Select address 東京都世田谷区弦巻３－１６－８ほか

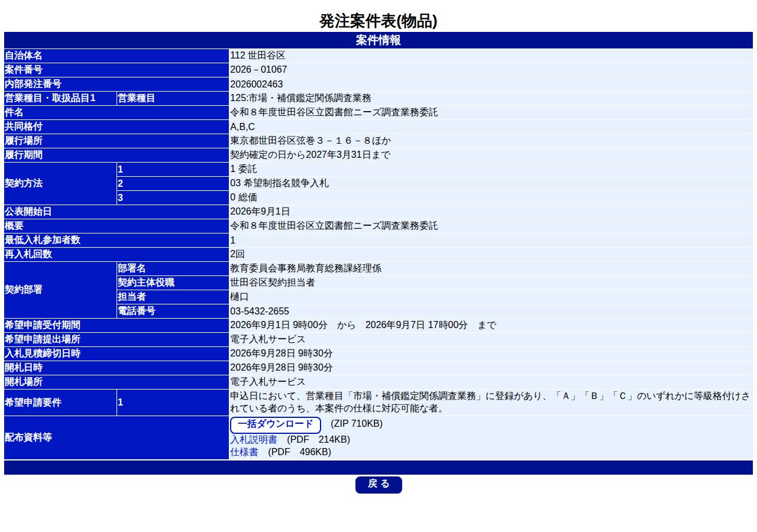[x=310, y=141]
